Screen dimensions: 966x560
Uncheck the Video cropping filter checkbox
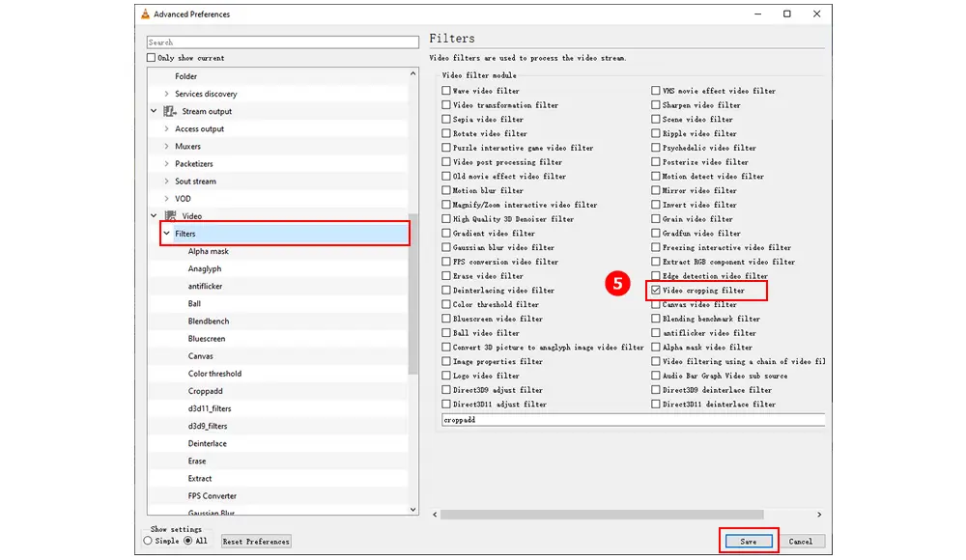click(656, 290)
